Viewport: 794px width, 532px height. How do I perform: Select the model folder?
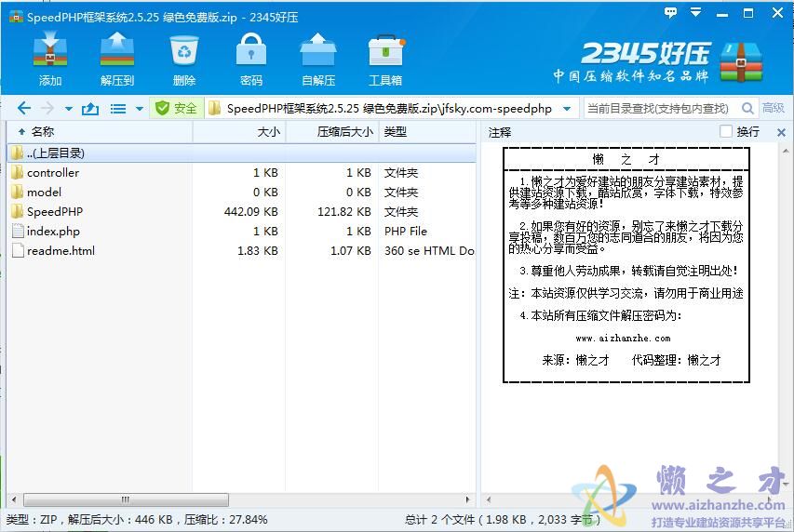point(241,193)
